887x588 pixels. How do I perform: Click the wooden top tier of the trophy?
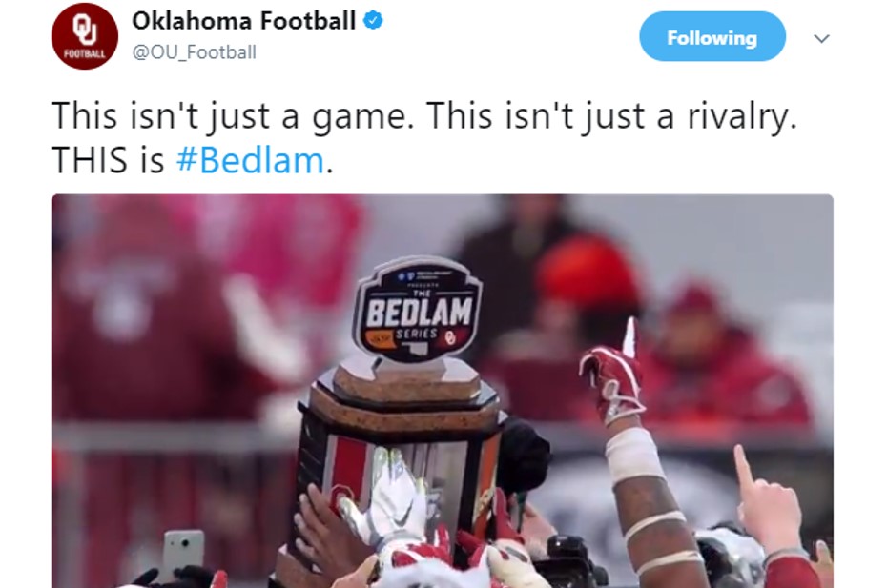[x=404, y=380]
